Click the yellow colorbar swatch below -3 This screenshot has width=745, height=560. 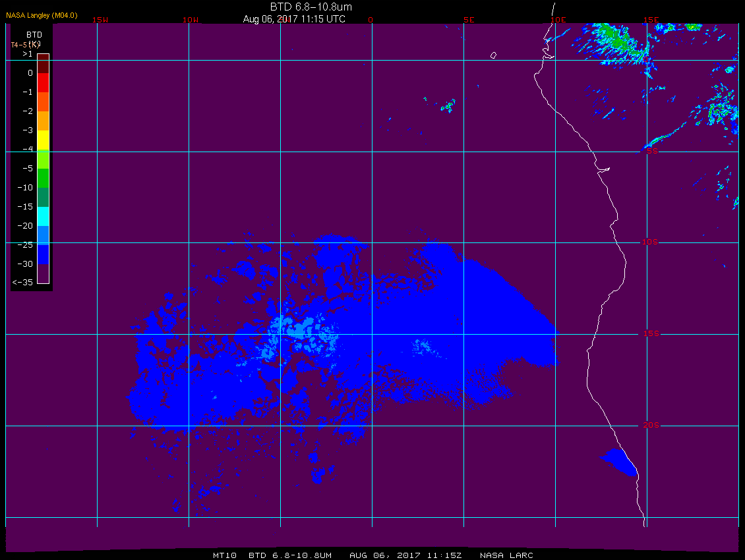point(44,140)
